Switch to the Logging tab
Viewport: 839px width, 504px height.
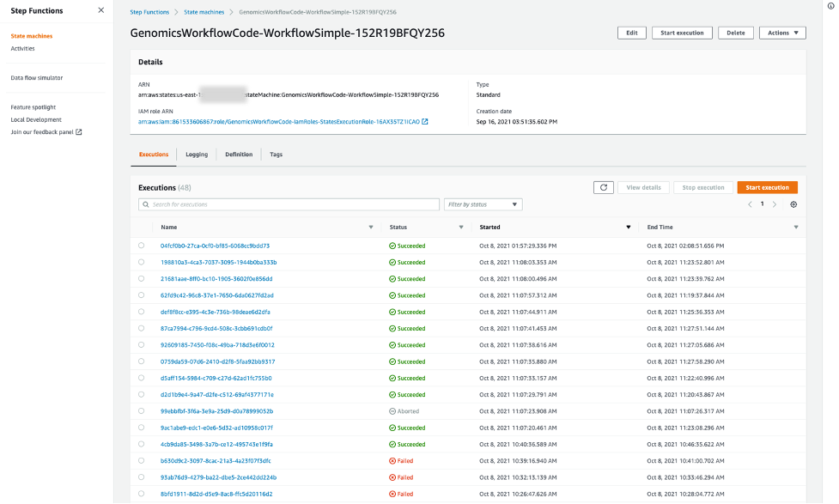(197, 154)
